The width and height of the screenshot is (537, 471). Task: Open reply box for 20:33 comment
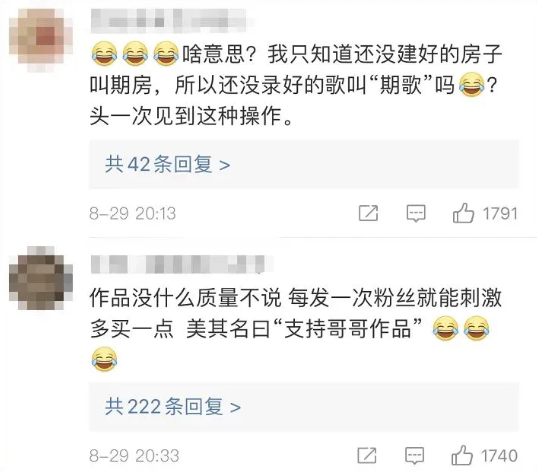pyautogui.click(x=415, y=456)
